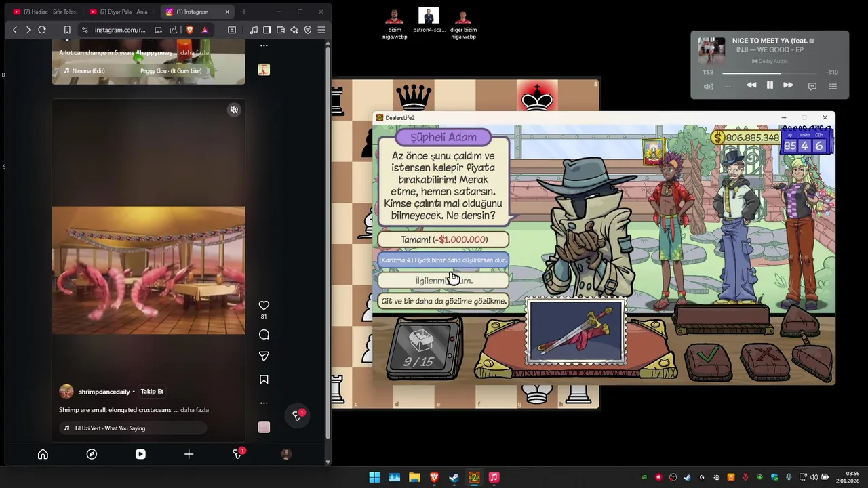Follow shrimpdancedaily via Takip Et
The height and width of the screenshot is (488, 868).
[x=152, y=391]
